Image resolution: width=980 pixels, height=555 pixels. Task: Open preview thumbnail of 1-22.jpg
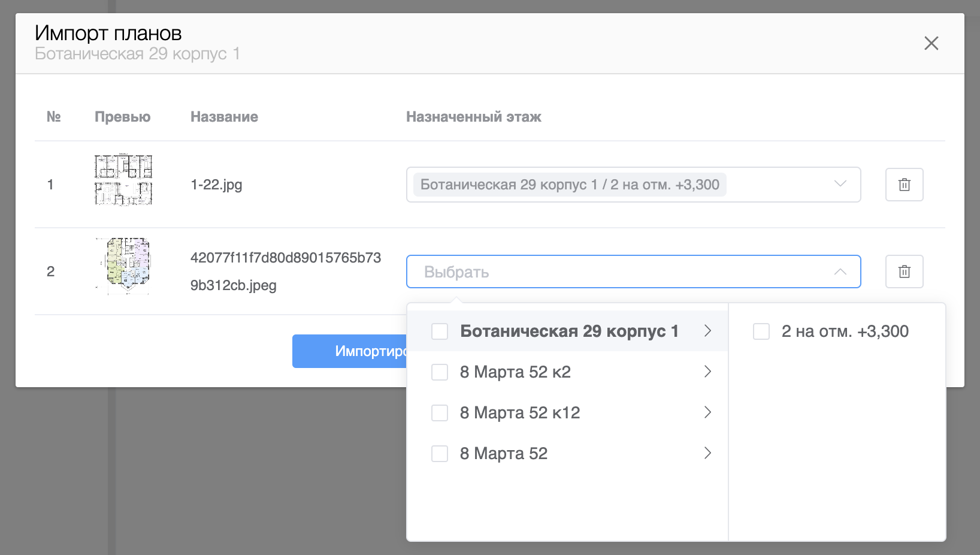123,180
